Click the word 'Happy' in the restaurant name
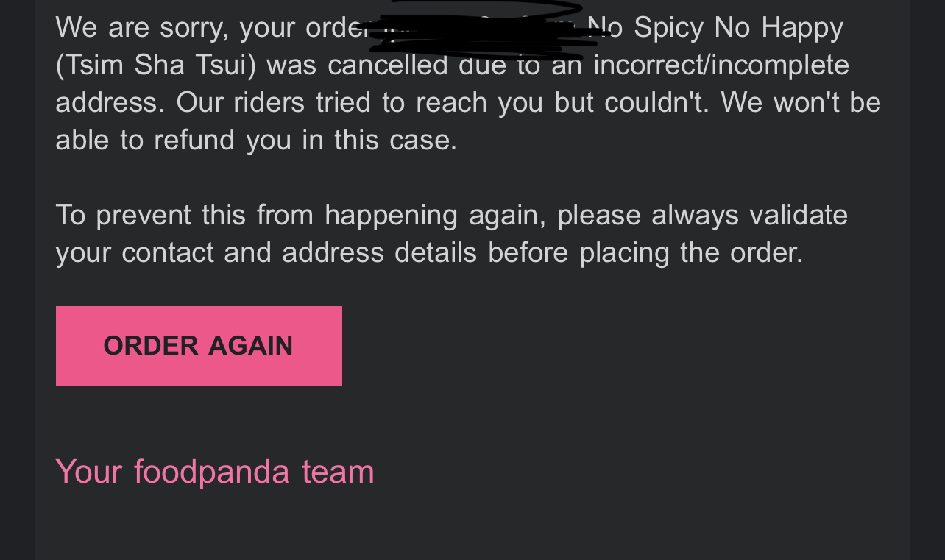 click(802, 27)
